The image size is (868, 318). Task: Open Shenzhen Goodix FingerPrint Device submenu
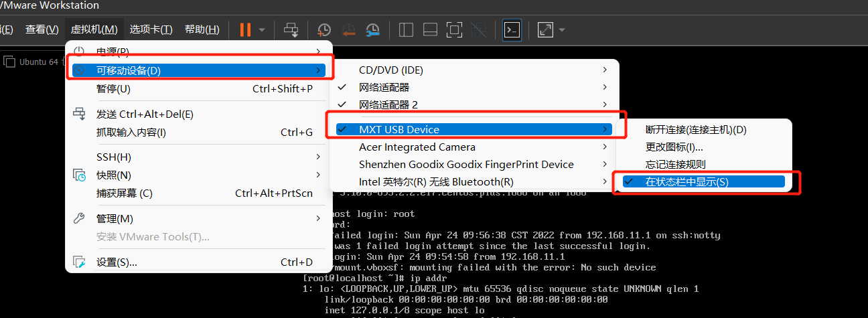[x=474, y=165]
